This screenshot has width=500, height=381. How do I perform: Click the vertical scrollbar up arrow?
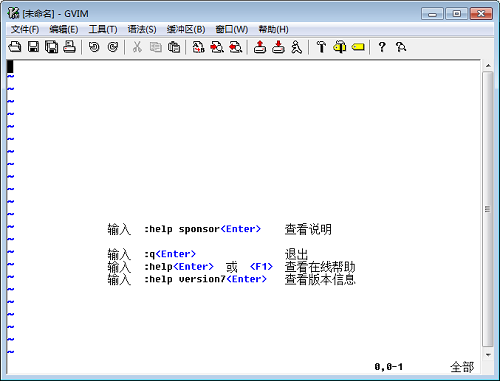488,66
